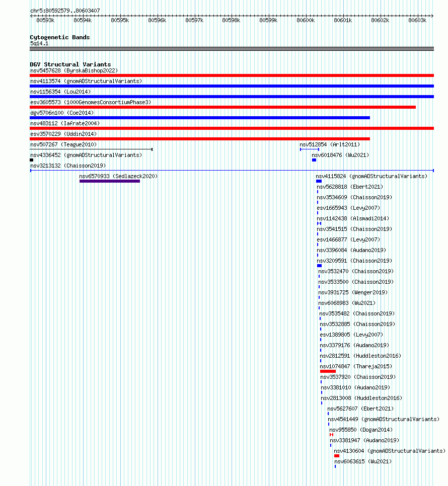Click the 5q14.1 cytogenetic band bar
The width and height of the screenshot is (448, 486).
(232, 49)
